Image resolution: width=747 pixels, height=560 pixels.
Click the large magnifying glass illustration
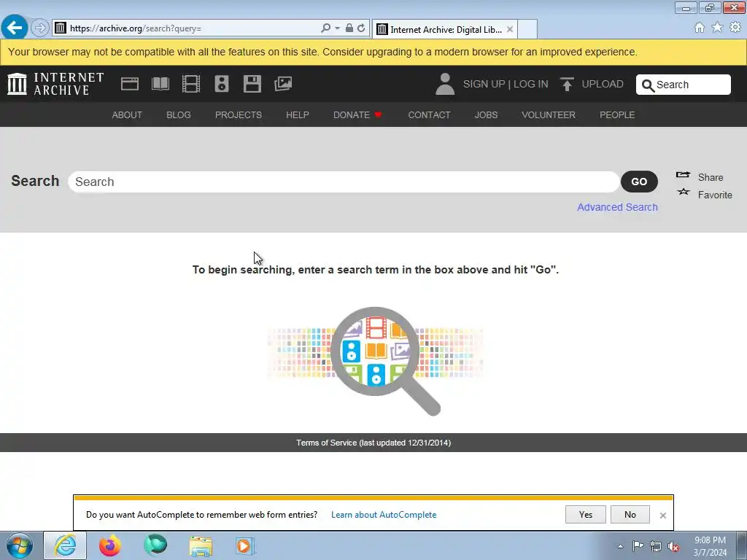coord(385,361)
